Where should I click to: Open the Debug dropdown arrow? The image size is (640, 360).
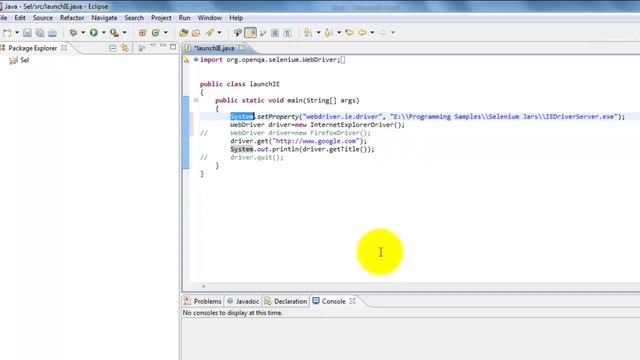pos(83,33)
